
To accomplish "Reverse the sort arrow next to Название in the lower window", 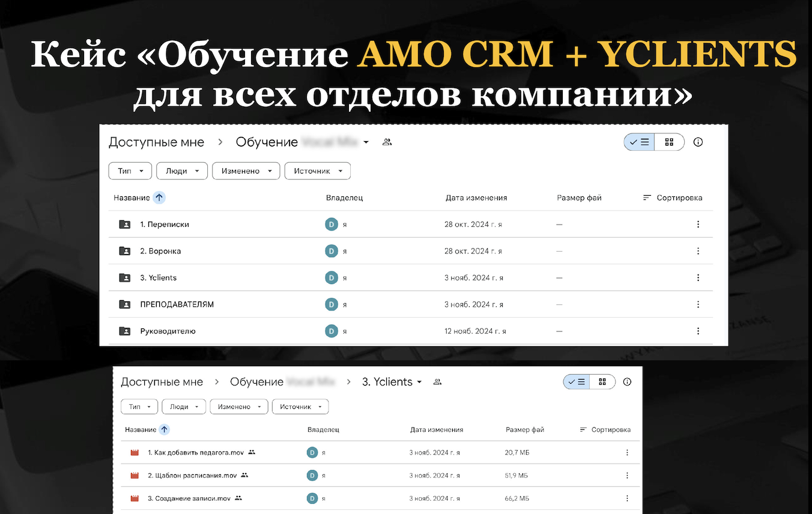I will point(164,429).
